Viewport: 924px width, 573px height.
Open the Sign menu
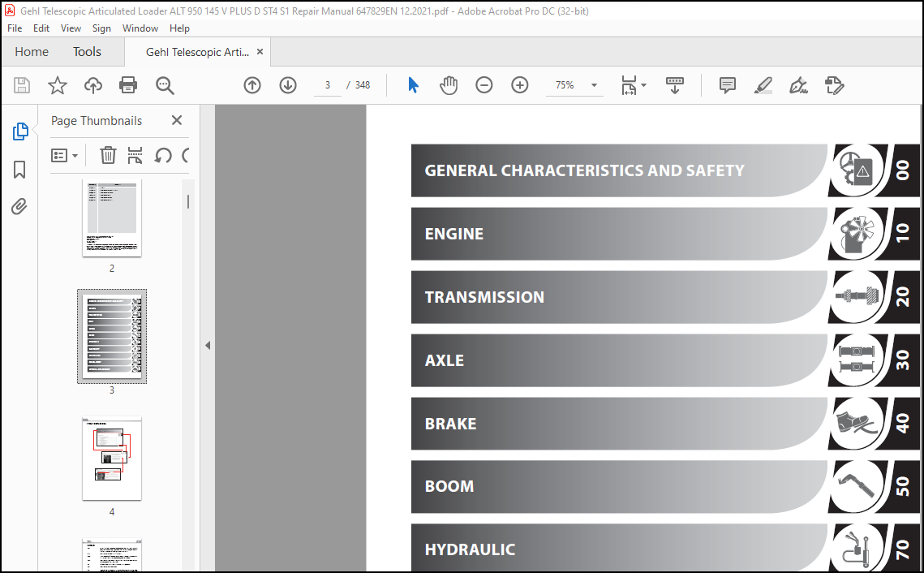point(101,28)
